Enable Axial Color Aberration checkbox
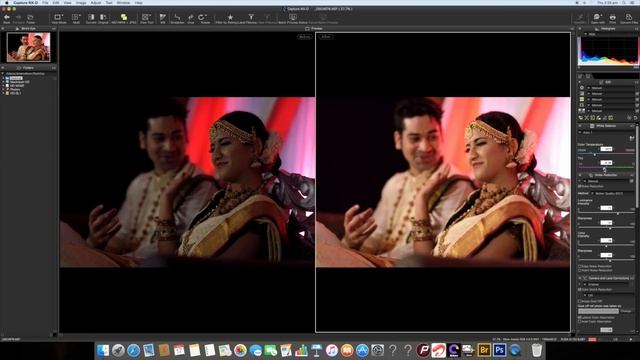The image size is (640, 360). pyautogui.click(x=580, y=322)
